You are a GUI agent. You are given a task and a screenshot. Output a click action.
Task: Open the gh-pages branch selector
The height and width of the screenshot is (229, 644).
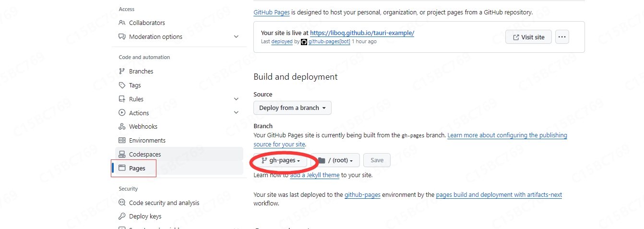coord(280,160)
